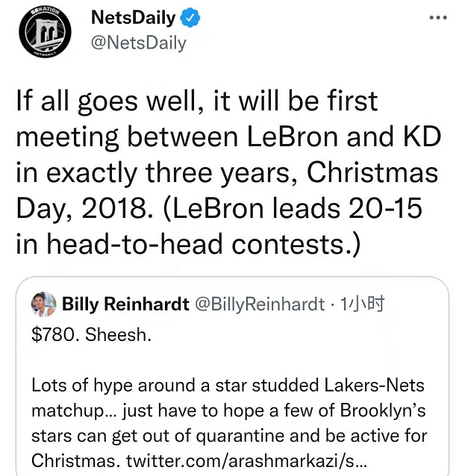The width and height of the screenshot is (456, 476).
Task: Click the line starting "If all goes well"
Action: tap(197, 101)
